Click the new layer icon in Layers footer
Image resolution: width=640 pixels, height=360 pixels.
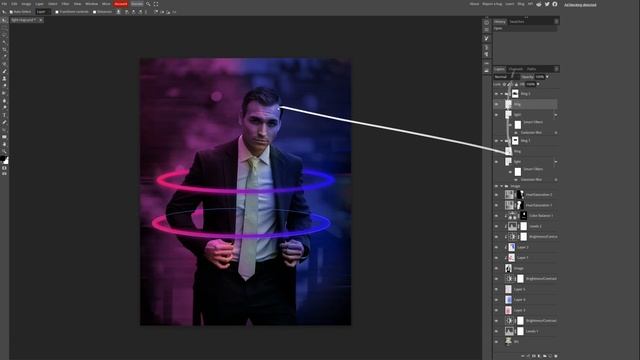[x=550, y=356]
